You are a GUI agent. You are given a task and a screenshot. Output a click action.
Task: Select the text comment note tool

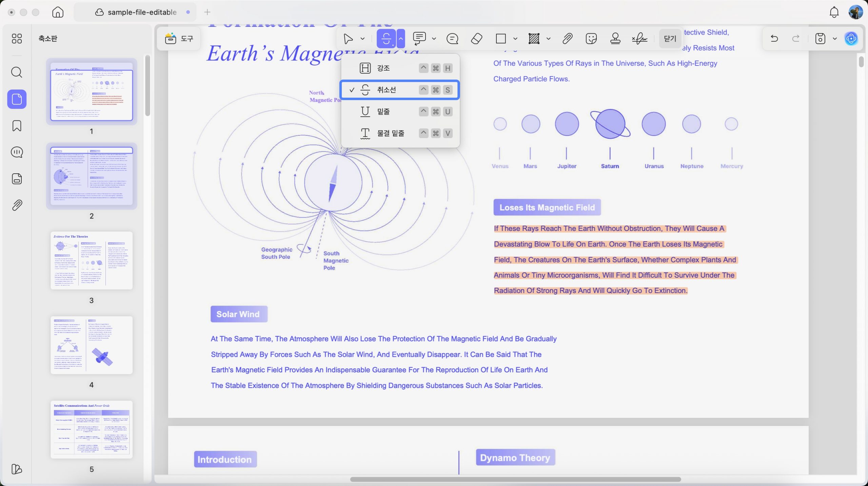click(x=419, y=39)
